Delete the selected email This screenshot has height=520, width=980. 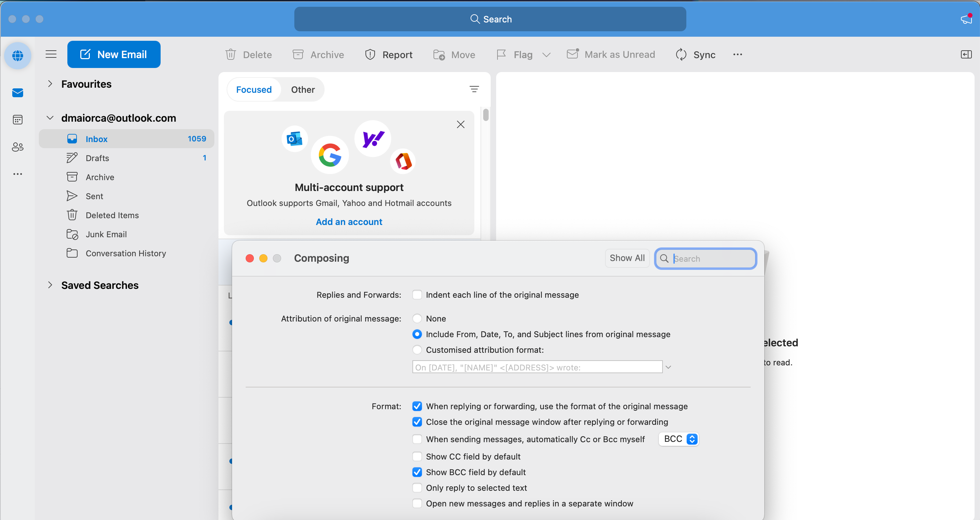click(x=248, y=54)
